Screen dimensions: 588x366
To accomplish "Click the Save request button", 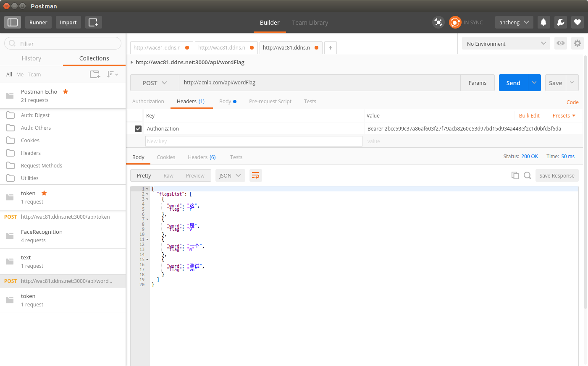I will point(555,83).
